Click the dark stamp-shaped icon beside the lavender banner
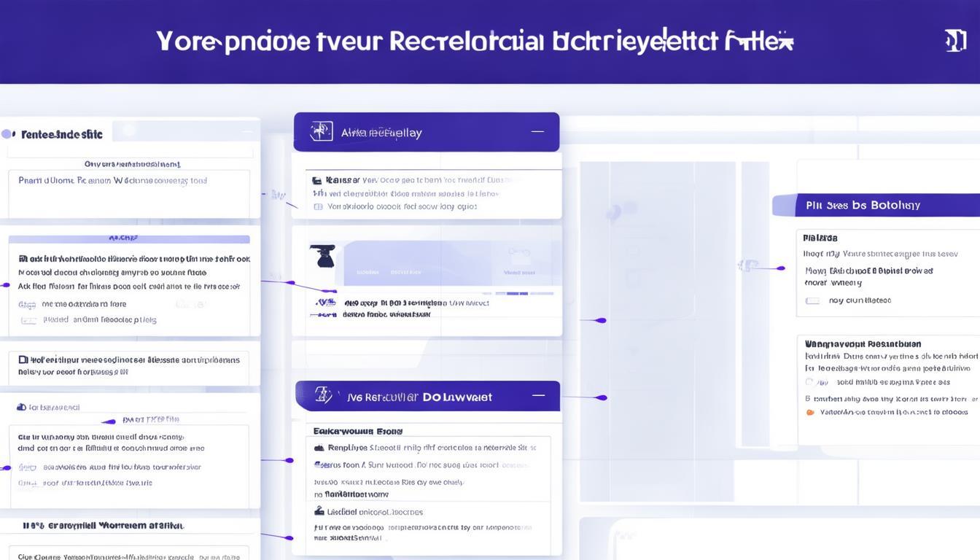The width and height of the screenshot is (980, 560). (322, 256)
